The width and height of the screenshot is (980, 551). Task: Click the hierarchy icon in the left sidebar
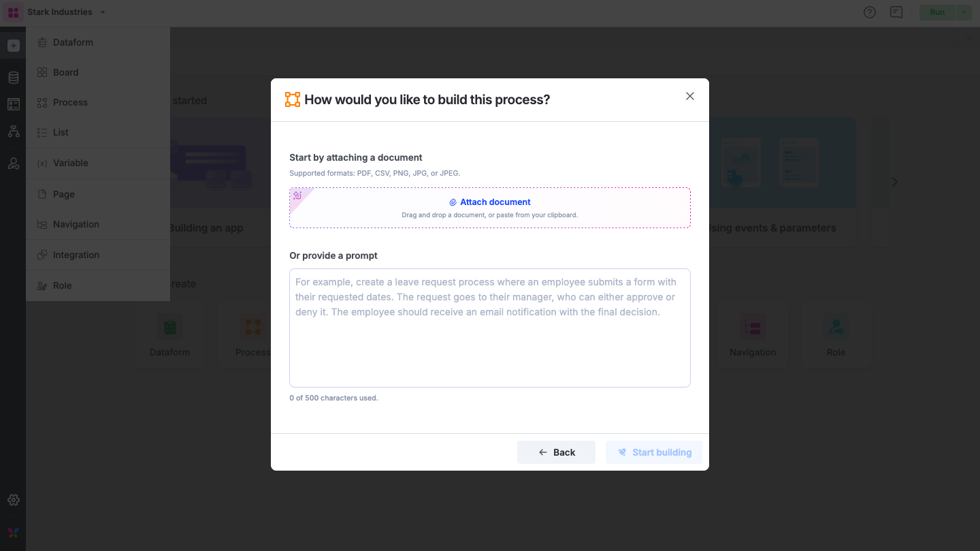pyautogui.click(x=13, y=131)
